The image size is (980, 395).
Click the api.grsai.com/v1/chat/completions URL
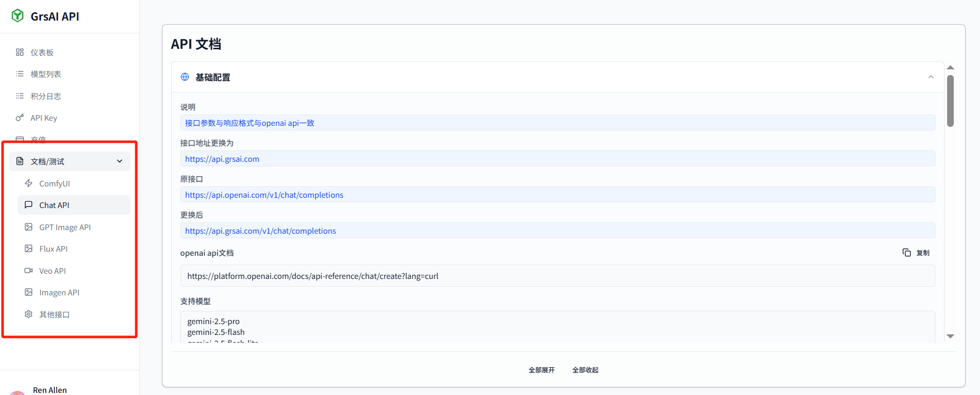260,231
